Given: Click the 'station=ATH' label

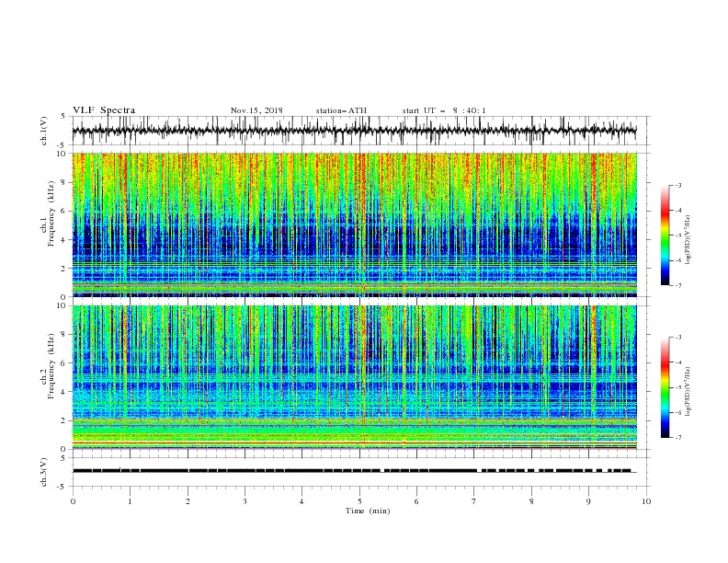Looking at the screenshot, I should tap(341, 110).
